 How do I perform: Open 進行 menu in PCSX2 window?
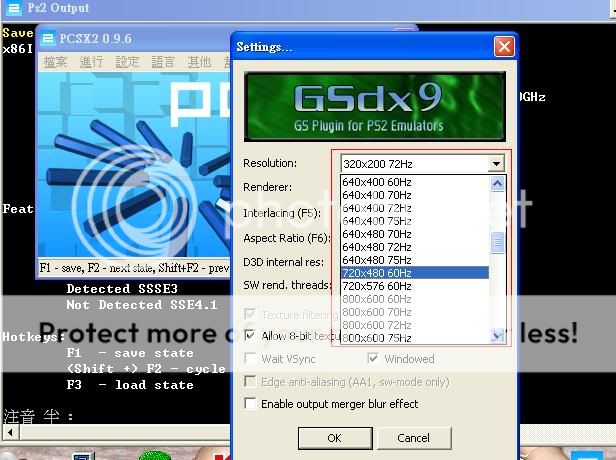[91, 62]
